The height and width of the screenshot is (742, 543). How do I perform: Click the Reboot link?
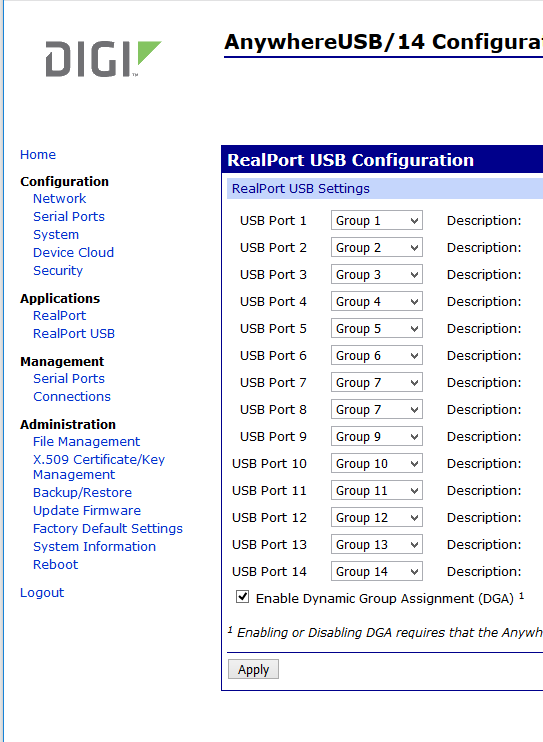coord(56,565)
